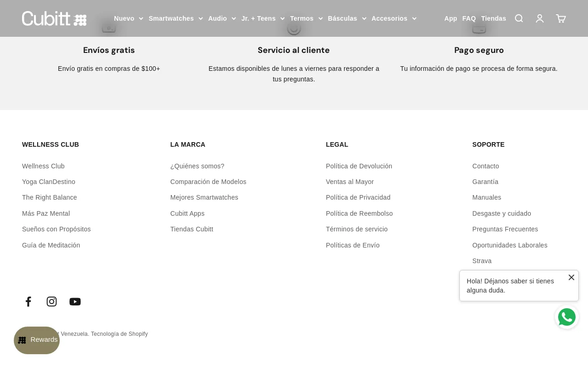Screen dimensions: 588x368
Task: Select Termos in the navigation menu
Action: [x=302, y=18]
